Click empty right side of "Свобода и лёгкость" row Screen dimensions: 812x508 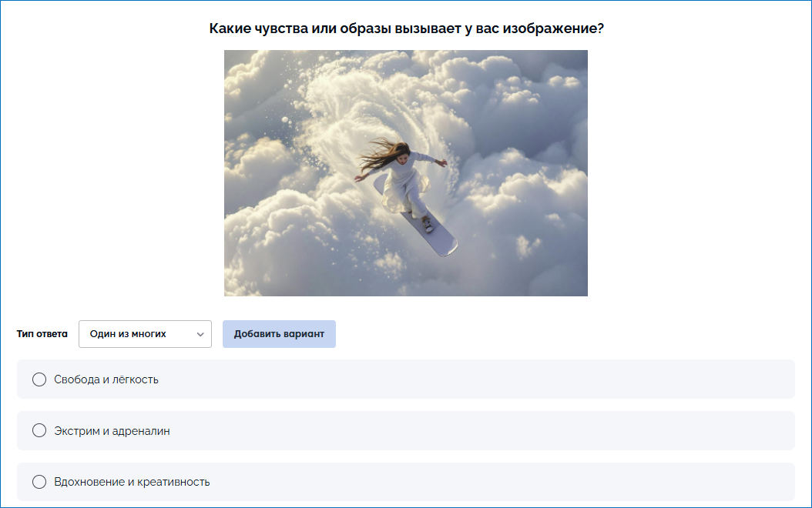[616, 379]
